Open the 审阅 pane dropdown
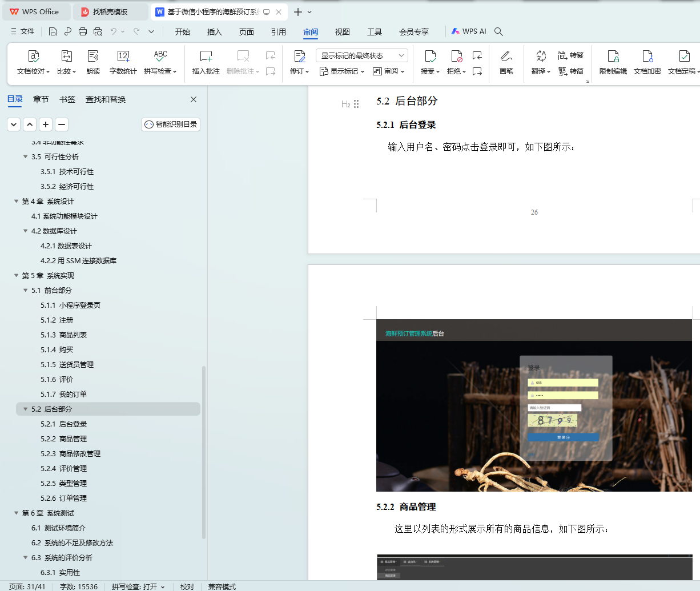 pos(388,71)
